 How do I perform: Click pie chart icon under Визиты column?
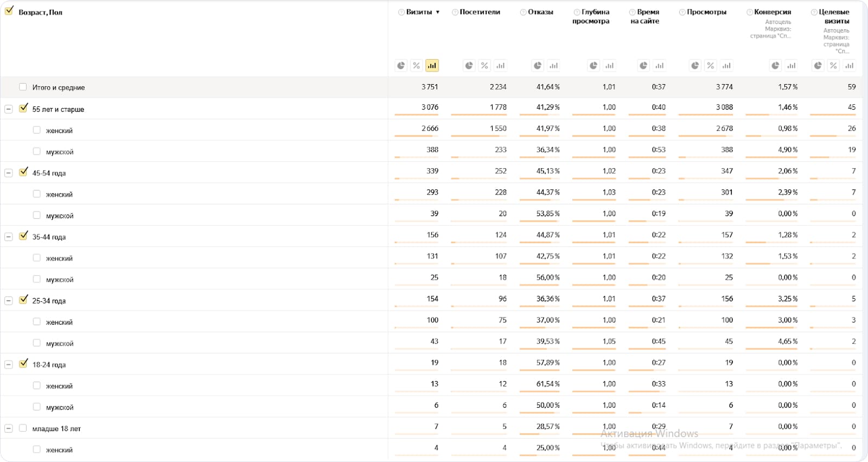click(x=401, y=66)
